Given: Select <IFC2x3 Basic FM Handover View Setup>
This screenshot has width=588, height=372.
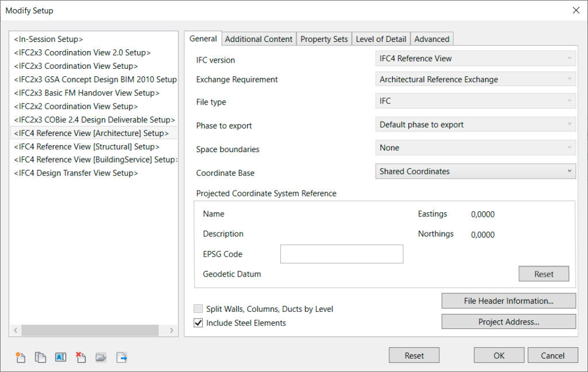Looking at the screenshot, I should 94,93.
